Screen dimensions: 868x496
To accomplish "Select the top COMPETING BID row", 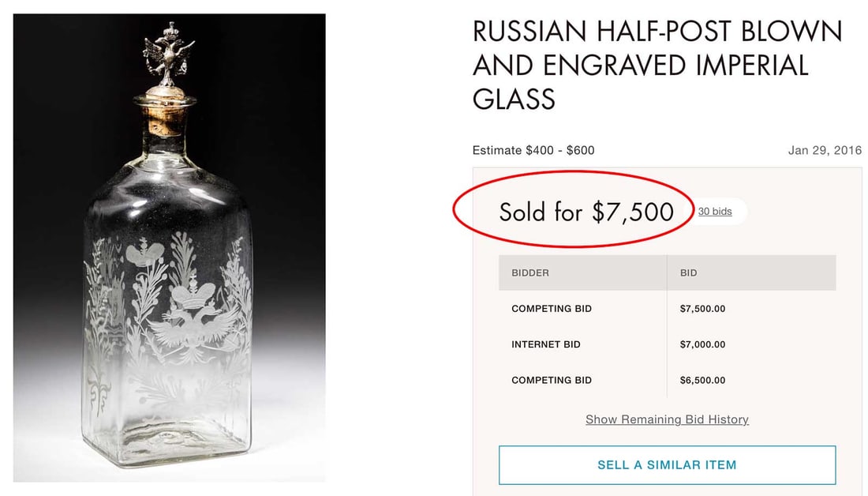I will pos(552,309).
